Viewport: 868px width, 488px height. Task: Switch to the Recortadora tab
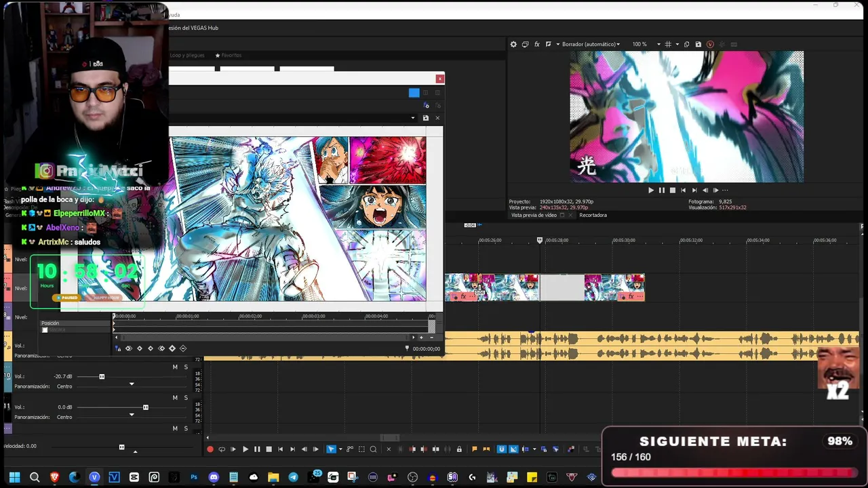[x=593, y=215]
